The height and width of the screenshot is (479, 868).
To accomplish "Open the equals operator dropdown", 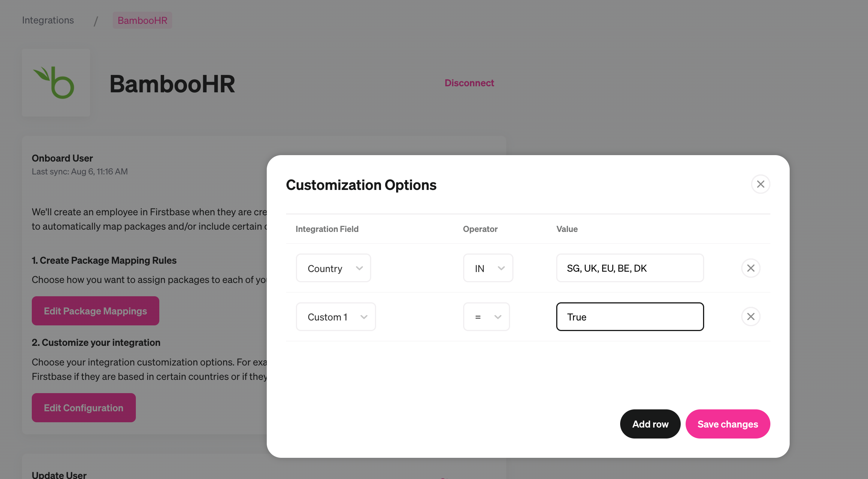I will [x=487, y=317].
